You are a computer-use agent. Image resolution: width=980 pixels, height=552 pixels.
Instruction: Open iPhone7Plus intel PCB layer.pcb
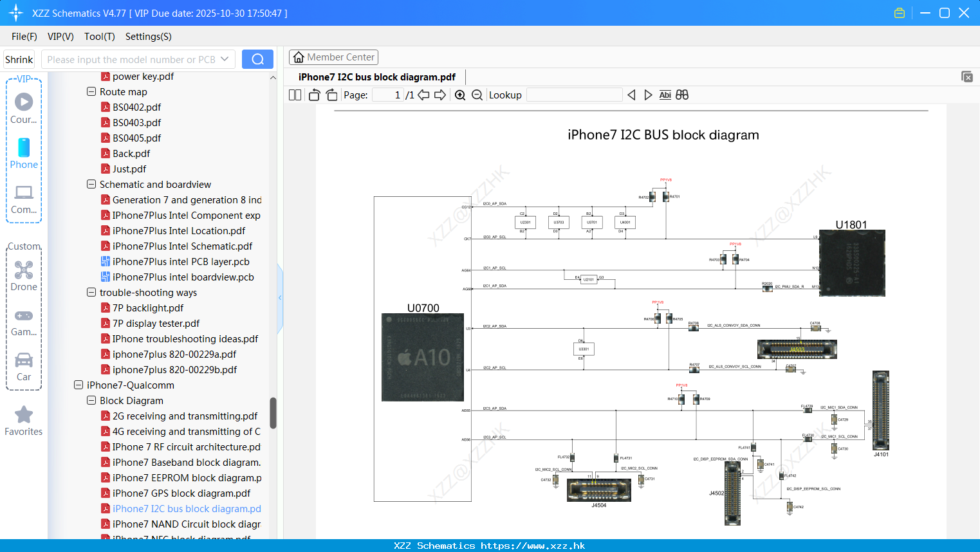coord(181,262)
